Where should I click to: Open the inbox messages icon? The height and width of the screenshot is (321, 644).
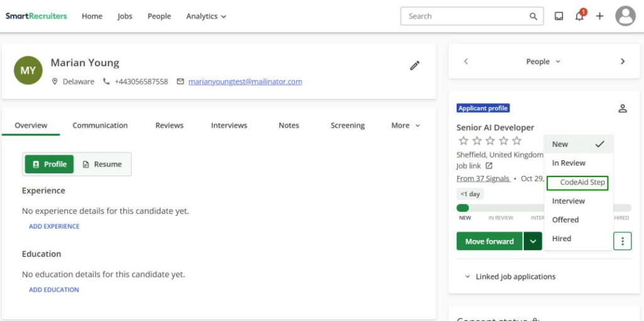click(x=558, y=16)
